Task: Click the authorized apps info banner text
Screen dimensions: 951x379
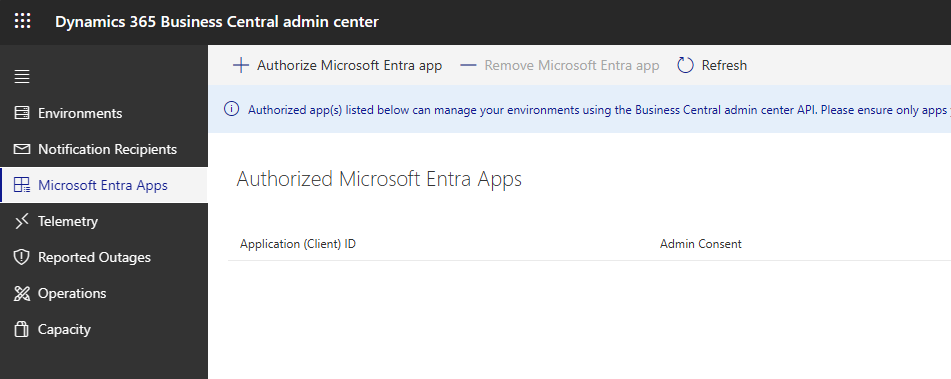Action: click(599, 110)
